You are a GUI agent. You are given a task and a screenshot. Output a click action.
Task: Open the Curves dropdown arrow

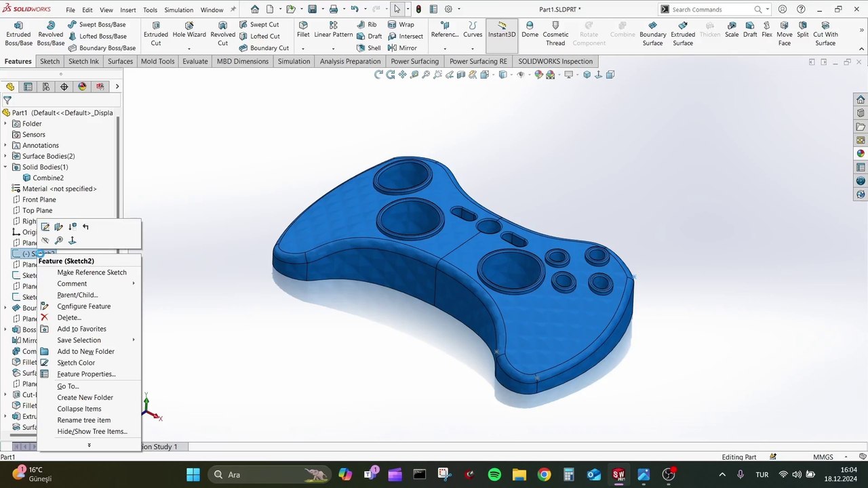click(472, 49)
